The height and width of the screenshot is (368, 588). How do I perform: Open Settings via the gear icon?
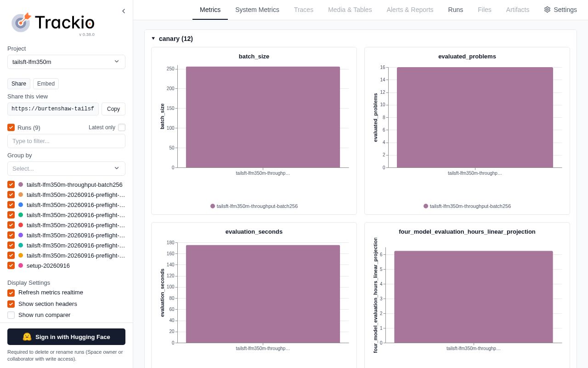point(547,10)
